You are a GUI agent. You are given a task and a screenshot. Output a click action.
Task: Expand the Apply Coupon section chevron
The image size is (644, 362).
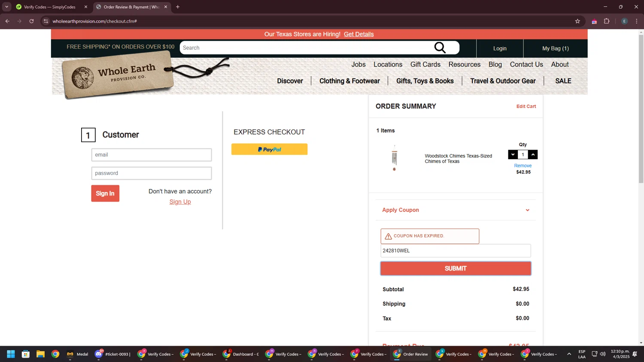point(528,210)
